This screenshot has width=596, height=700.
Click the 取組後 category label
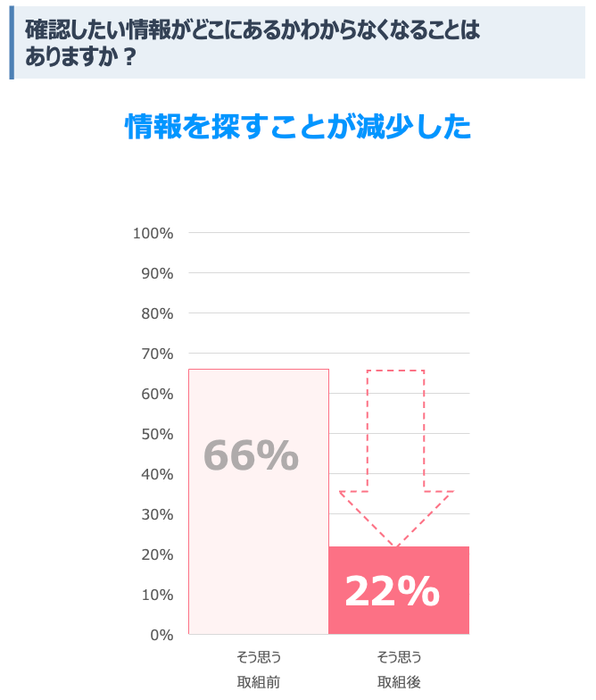pyautogui.click(x=399, y=682)
